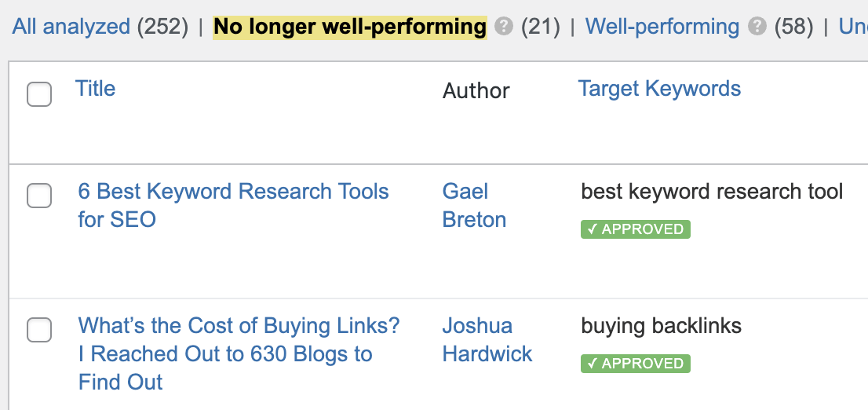
Task: Sort table by the Title column
Action: pyautogui.click(x=95, y=89)
